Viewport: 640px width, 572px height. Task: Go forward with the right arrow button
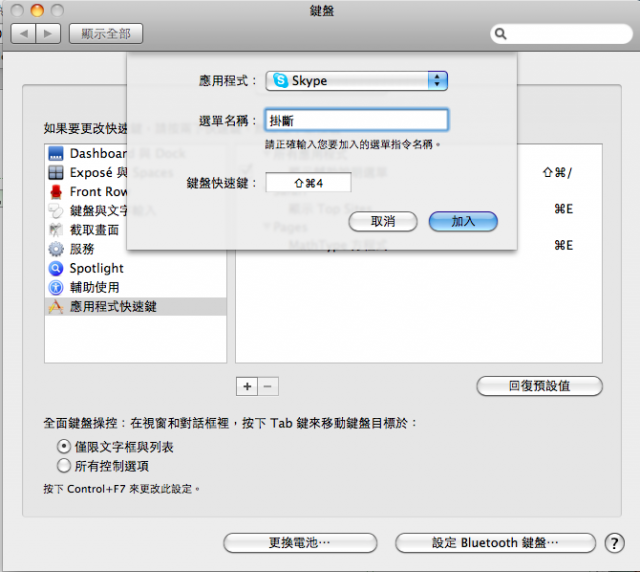48,33
